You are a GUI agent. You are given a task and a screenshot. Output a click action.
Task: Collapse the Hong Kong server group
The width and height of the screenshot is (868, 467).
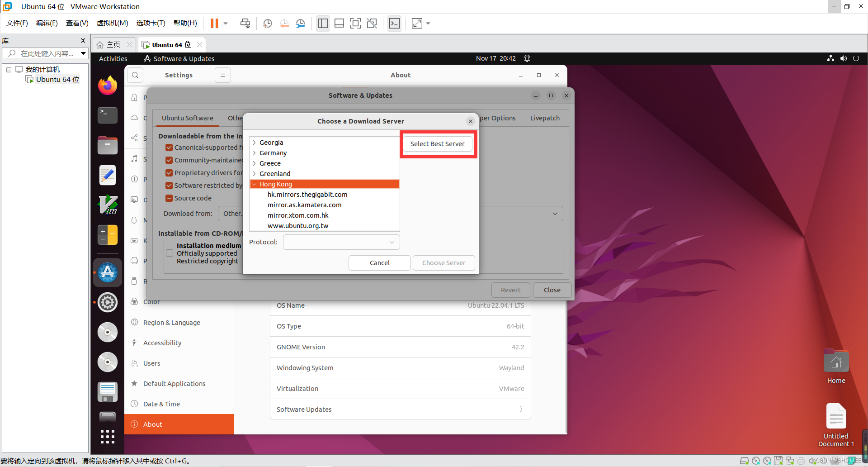pyautogui.click(x=255, y=184)
